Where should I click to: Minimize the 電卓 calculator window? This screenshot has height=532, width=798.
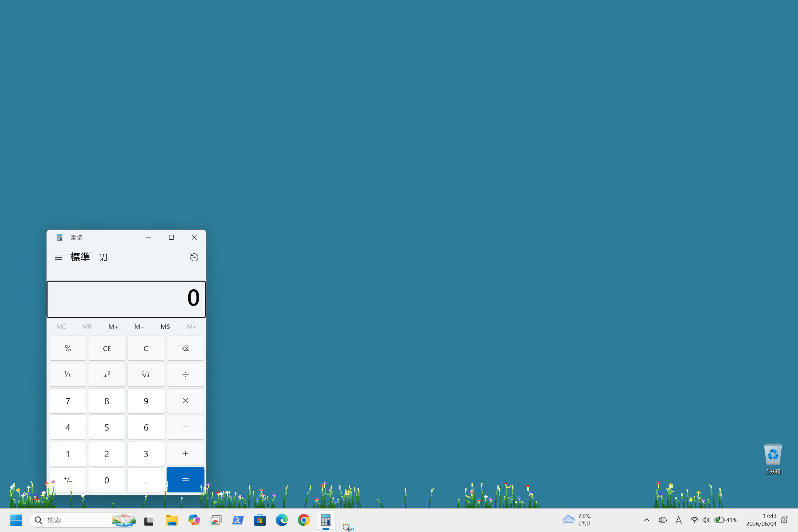tap(148, 237)
